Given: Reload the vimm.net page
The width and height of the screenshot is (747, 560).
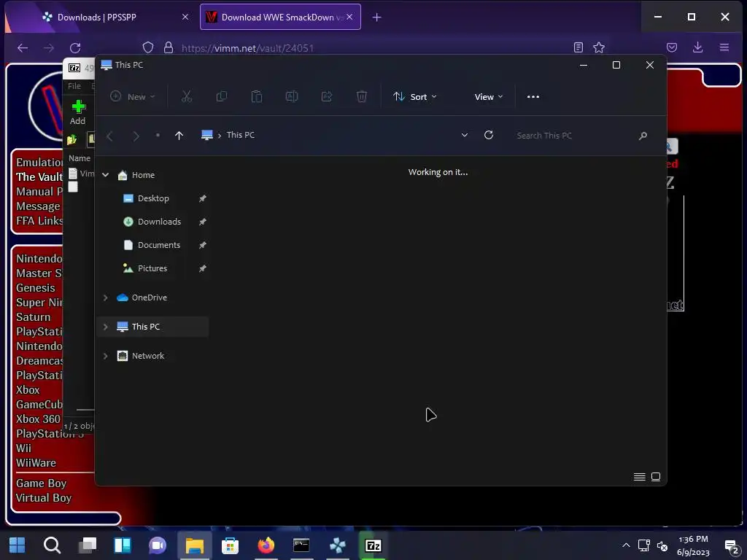Looking at the screenshot, I should pos(75,47).
